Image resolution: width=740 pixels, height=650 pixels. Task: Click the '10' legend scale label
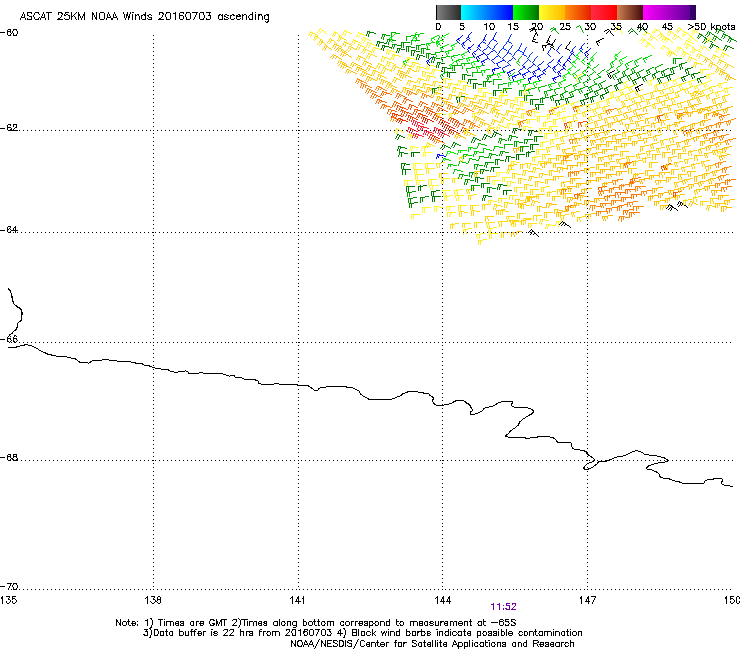click(x=489, y=27)
